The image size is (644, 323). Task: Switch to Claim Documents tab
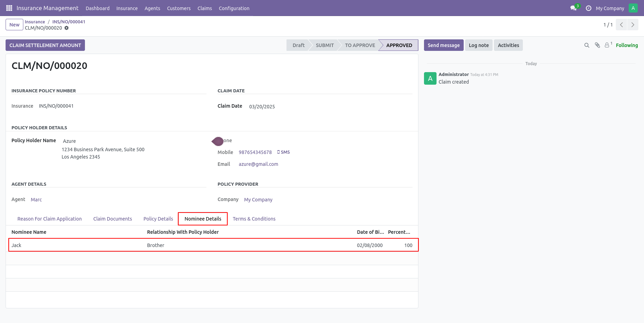coord(113,219)
